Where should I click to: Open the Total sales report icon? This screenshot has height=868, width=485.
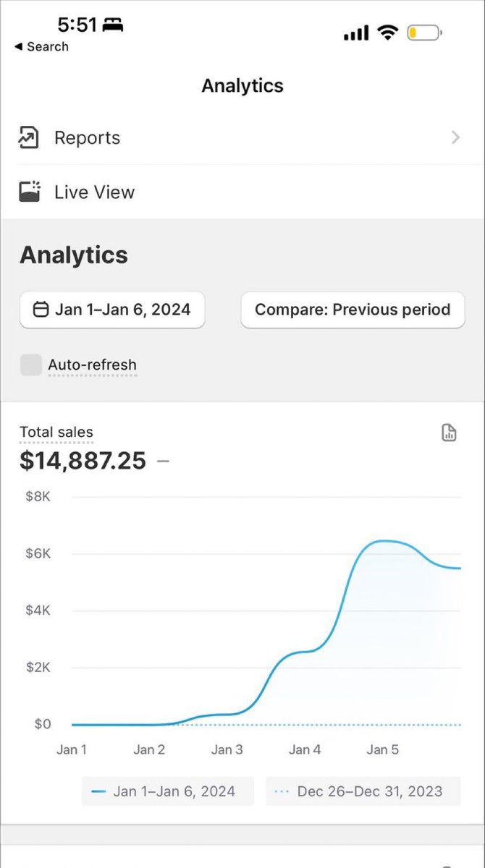point(449,433)
